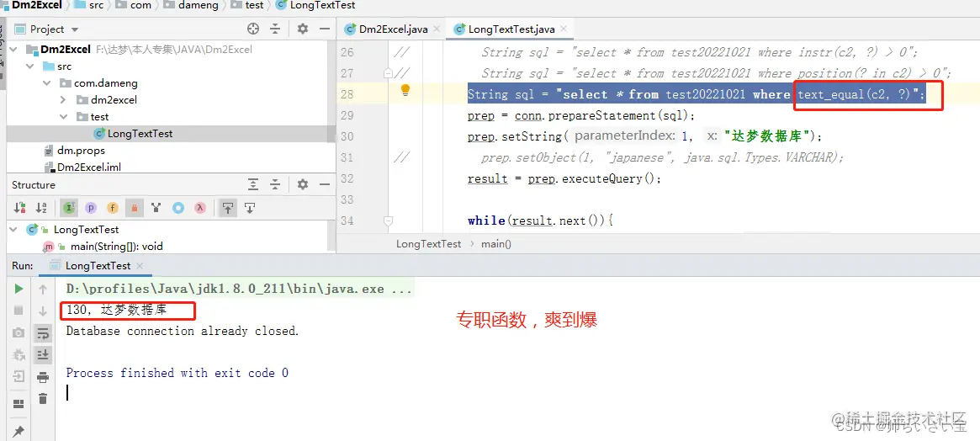This screenshot has width=980, height=441.
Task: Click Up the Stack Trace arrow
Action: [43, 289]
